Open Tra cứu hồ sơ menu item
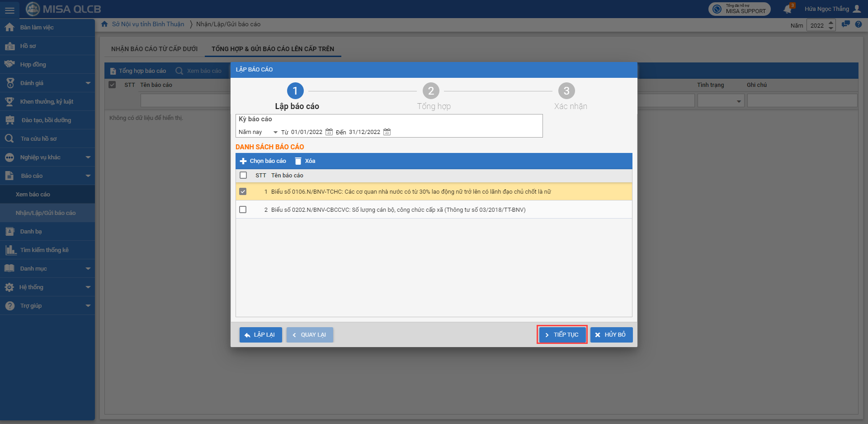The height and width of the screenshot is (424, 868). pos(38,139)
